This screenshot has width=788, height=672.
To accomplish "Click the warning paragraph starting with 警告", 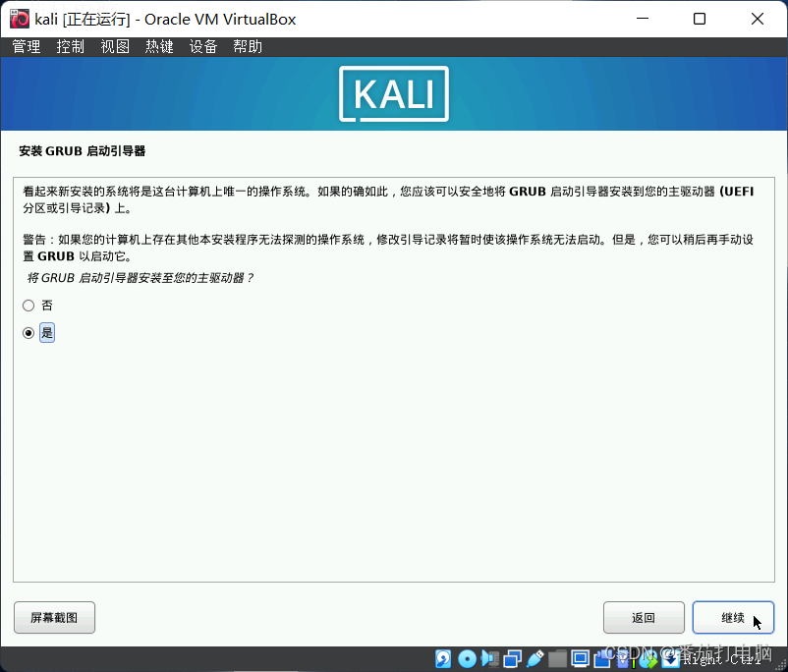I will (388, 248).
